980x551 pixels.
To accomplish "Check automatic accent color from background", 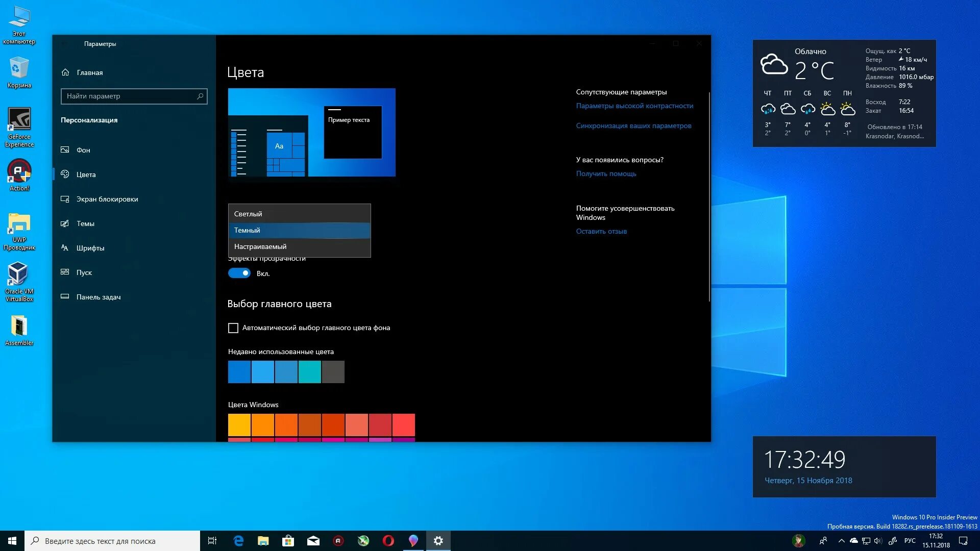I will 233,328.
